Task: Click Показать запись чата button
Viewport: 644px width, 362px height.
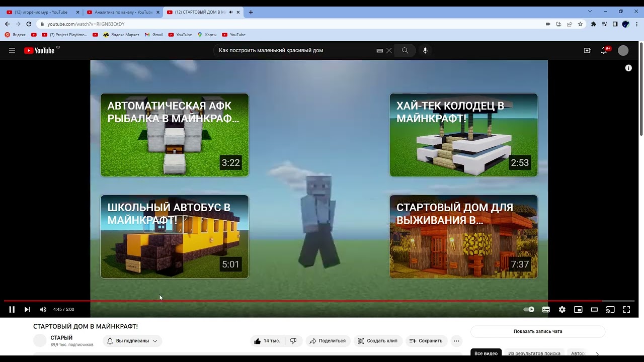Action: pos(538,331)
